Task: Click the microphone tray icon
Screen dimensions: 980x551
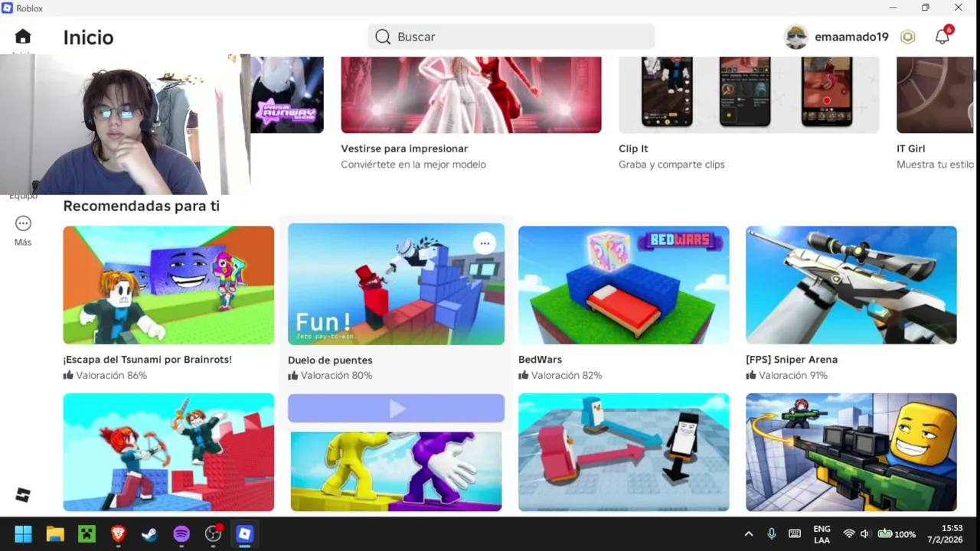Action: pyautogui.click(x=772, y=534)
